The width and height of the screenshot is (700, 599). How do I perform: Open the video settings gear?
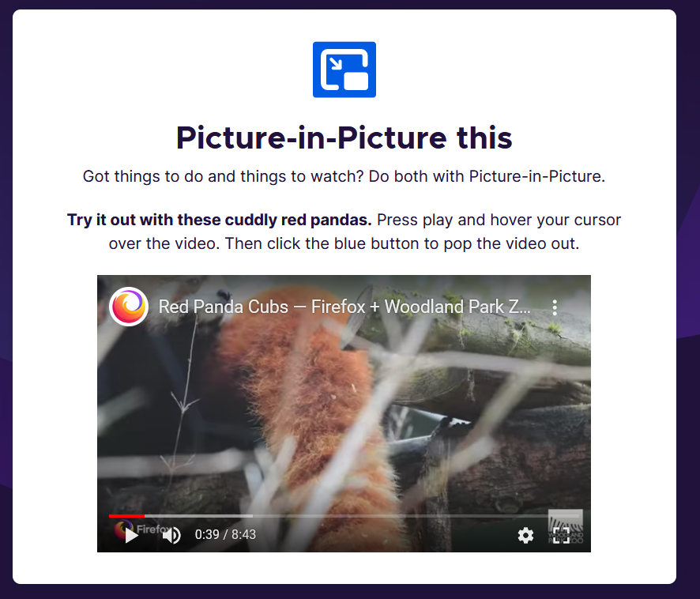525,535
